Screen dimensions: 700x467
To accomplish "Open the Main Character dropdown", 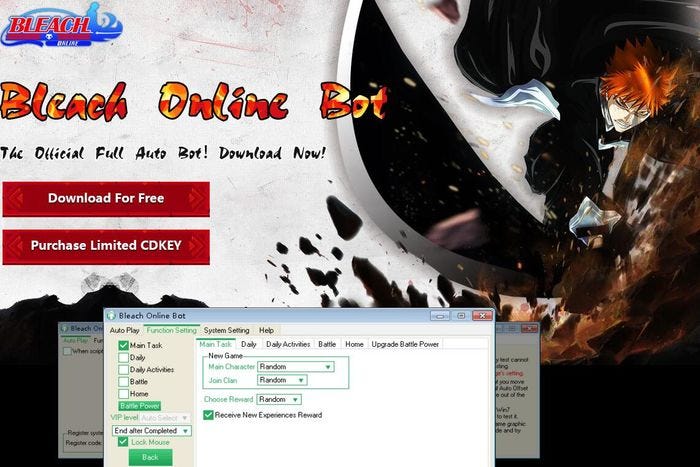I will (x=296, y=367).
